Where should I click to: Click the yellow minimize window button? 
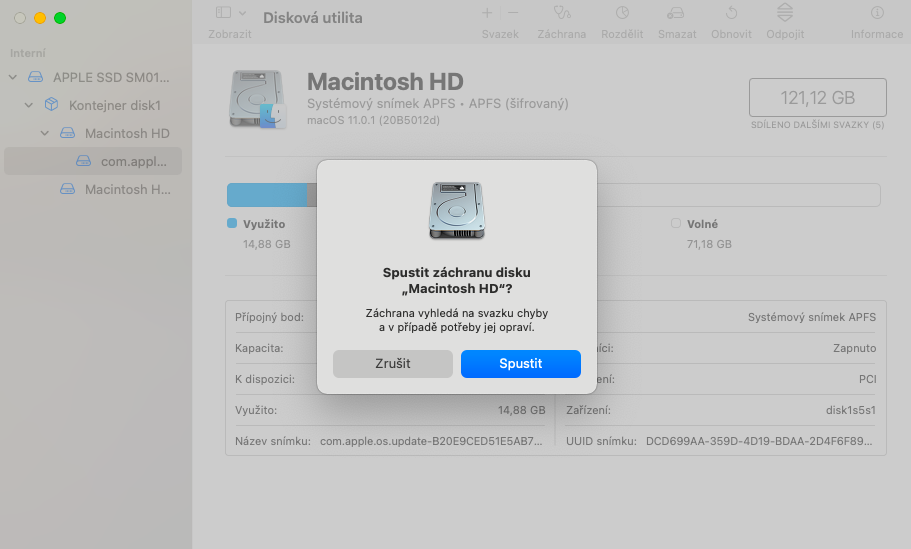click(40, 18)
